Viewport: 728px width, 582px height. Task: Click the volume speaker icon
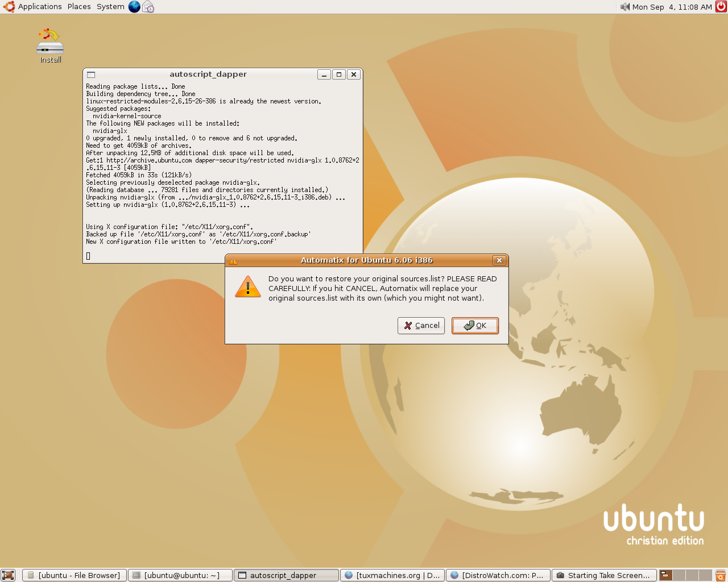[x=625, y=7]
